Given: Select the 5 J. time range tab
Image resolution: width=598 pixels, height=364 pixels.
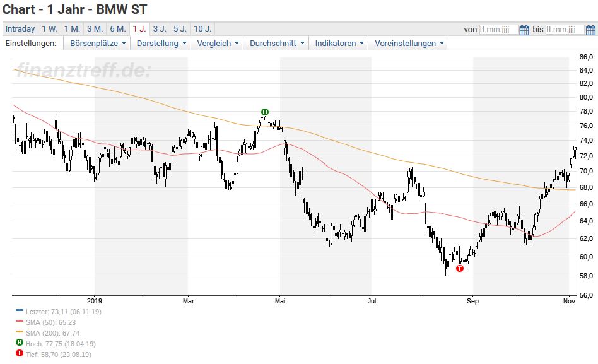Looking at the screenshot, I should [180, 29].
